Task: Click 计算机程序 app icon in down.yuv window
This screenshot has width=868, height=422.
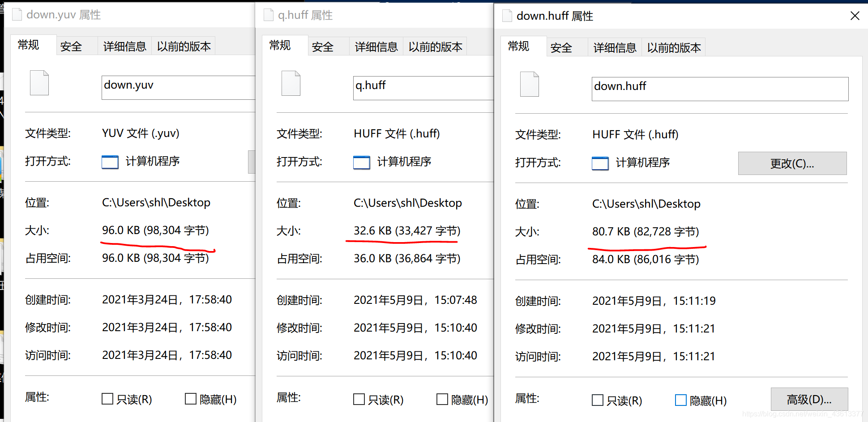Action: click(110, 162)
